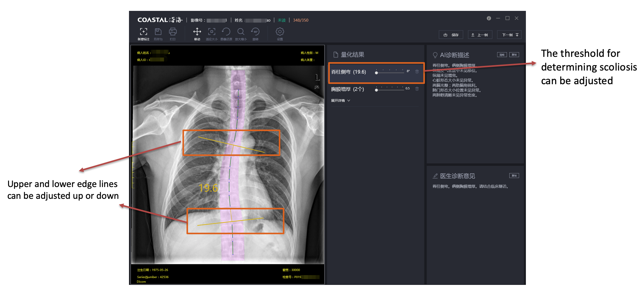The image size is (644, 297).
Task: Expand details via 展开详情 chevron
Action: click(x=349, y=101)
